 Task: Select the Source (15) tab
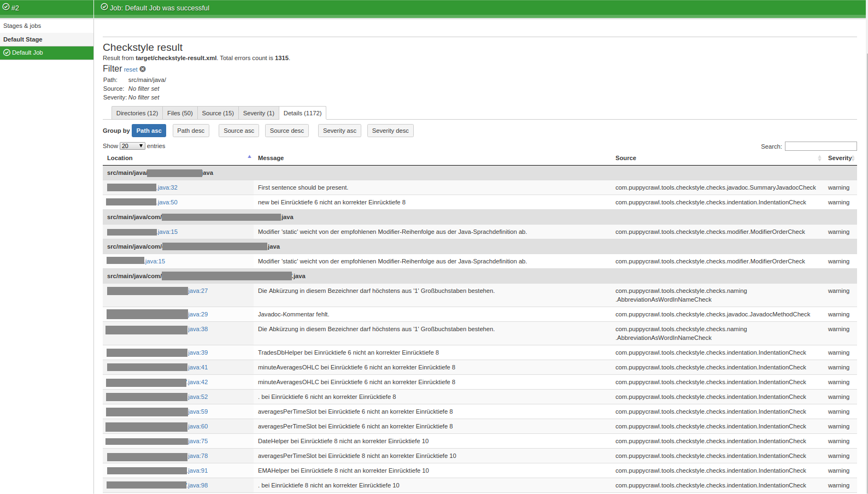[x=218, y=113]
